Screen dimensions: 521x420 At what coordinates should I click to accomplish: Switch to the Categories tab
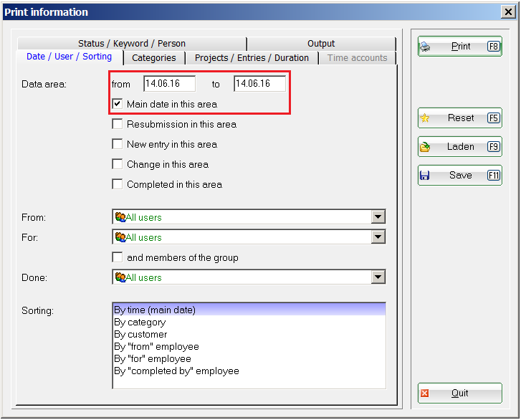click(x=154, y=58)
